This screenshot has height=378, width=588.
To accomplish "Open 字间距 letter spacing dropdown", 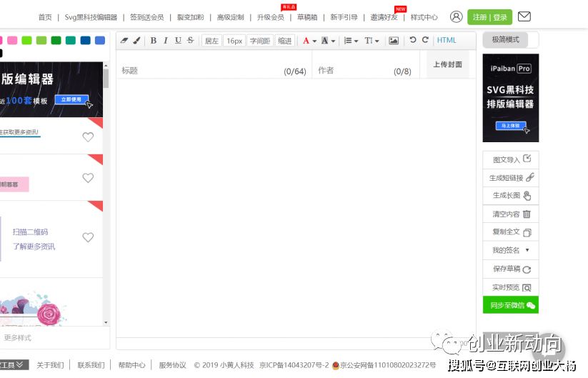I will (x=260, y=41).
